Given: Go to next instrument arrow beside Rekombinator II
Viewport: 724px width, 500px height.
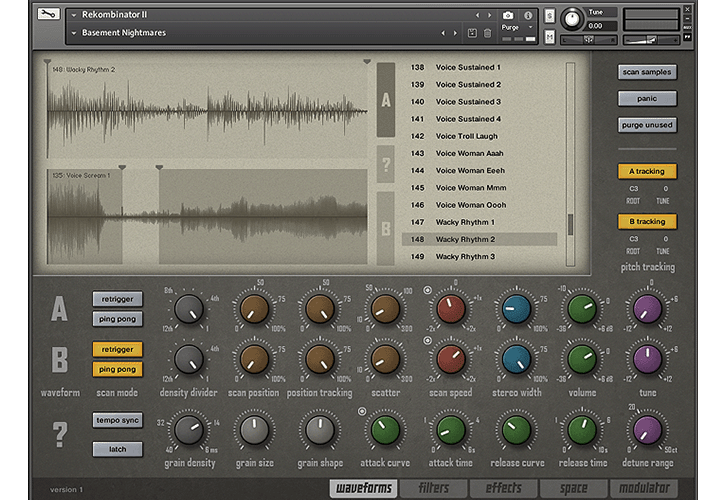Looking at the screenshot, I should tap(489, 15).
